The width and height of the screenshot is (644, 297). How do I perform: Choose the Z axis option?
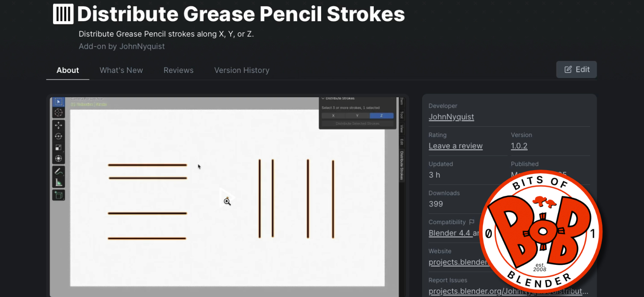[381, 116]
